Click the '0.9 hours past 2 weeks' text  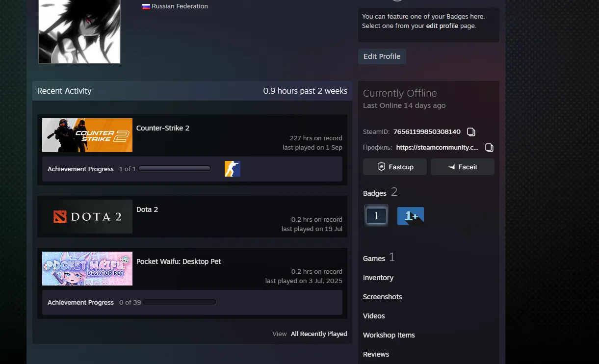click(x=305, y=91)
